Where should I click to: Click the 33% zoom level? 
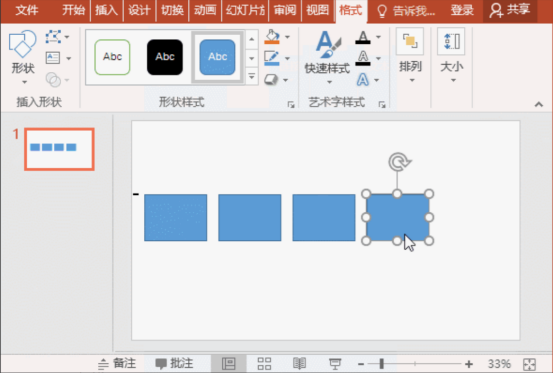click(499, 364)
